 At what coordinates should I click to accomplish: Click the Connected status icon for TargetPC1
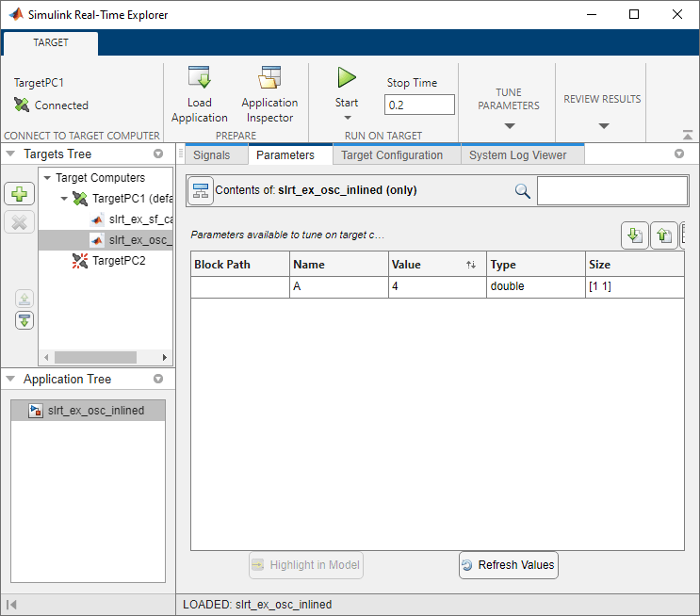pyautogui.click(x=21, y=105)
